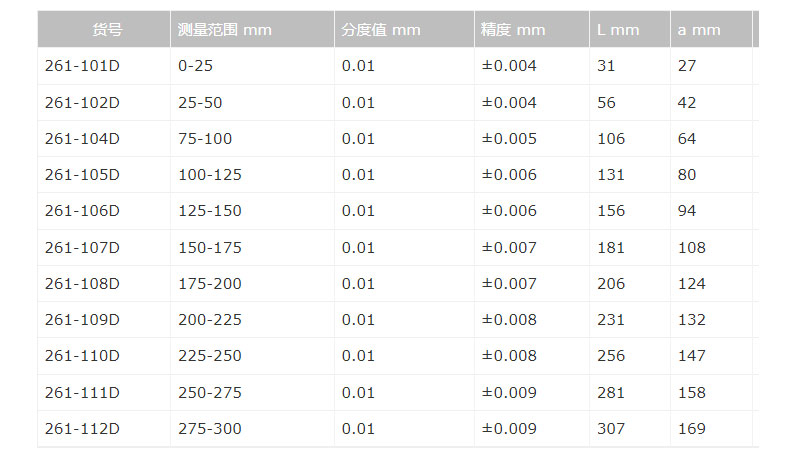
Task: Select the 175-200 measuring range cell
Action: click(x=210, y=284)
